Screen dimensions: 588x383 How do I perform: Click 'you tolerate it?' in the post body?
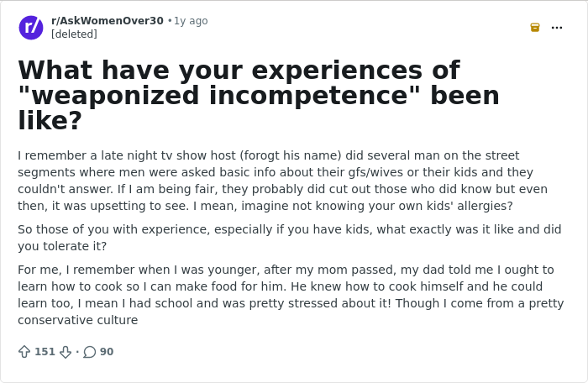[x=62, y=246]
